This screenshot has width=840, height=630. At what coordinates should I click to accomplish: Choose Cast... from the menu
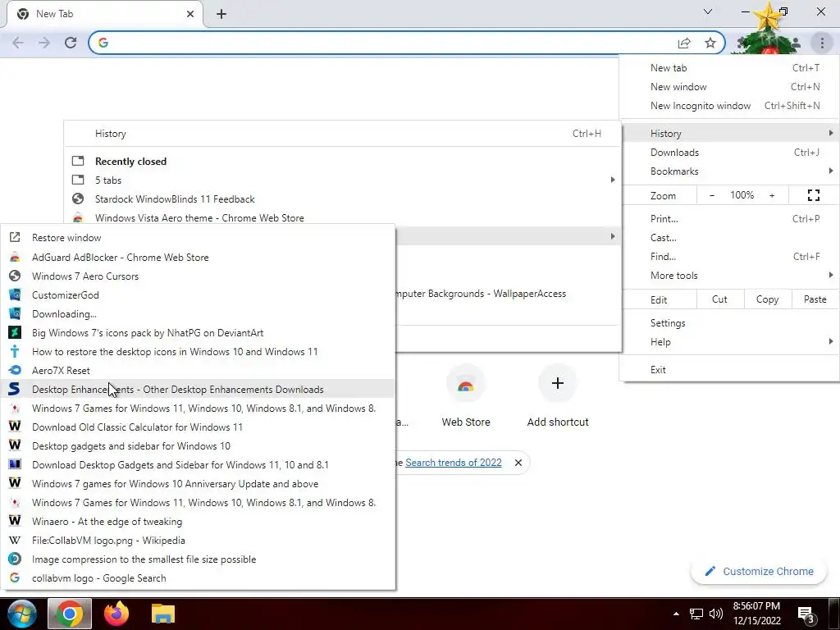729,237
